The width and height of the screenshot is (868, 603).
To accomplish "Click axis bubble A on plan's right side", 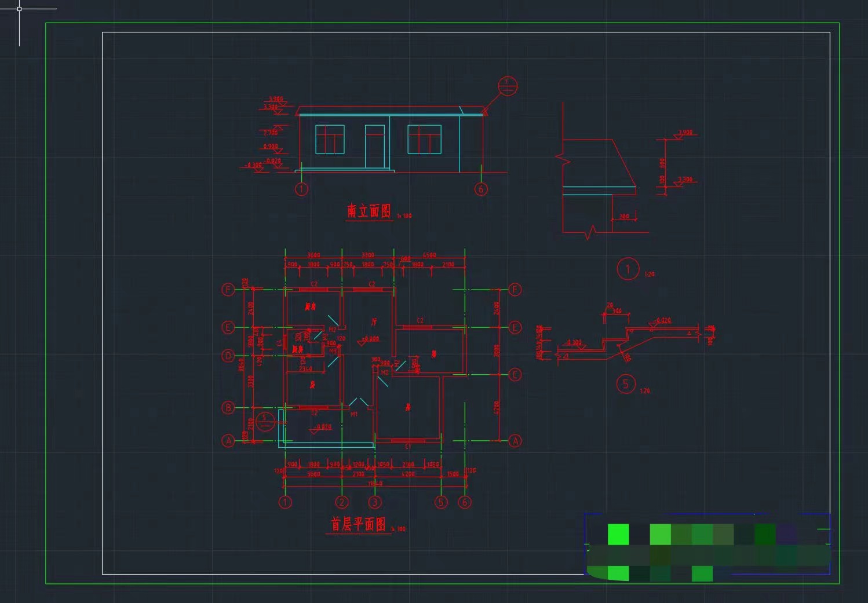I will coord(515,441).
